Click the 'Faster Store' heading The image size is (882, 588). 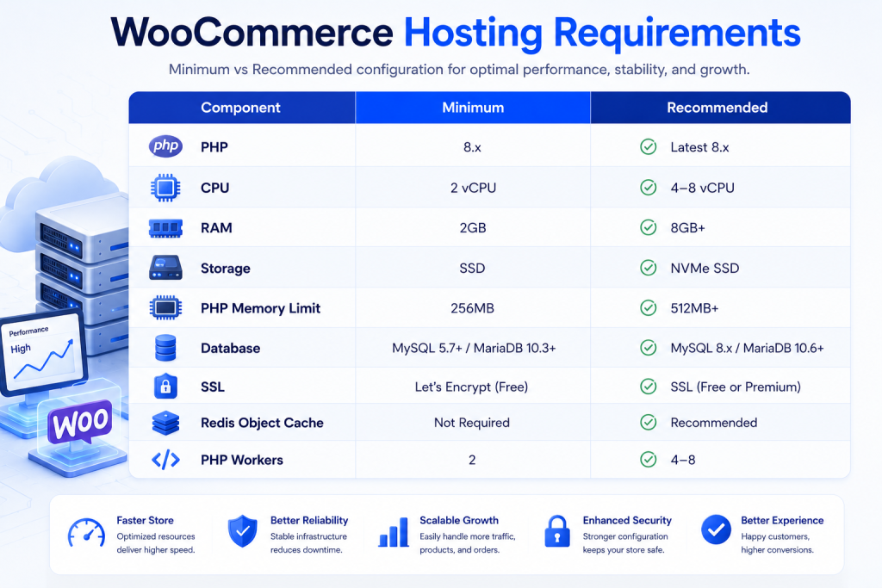click(145, 521)
